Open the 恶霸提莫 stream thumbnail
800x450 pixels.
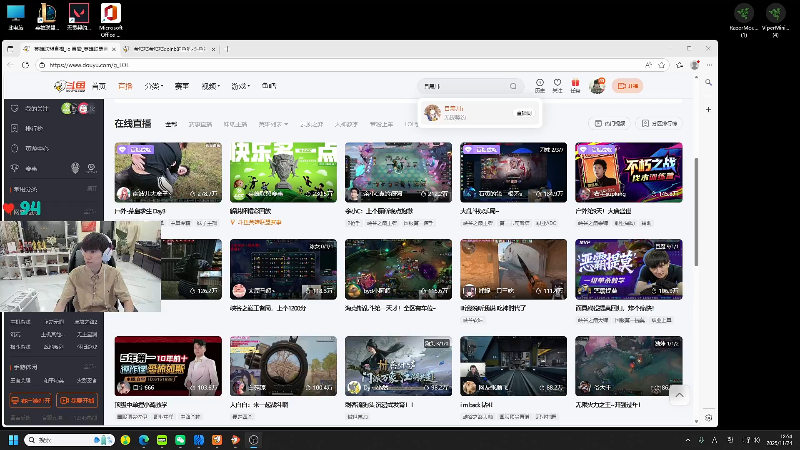tap(629, 269)
